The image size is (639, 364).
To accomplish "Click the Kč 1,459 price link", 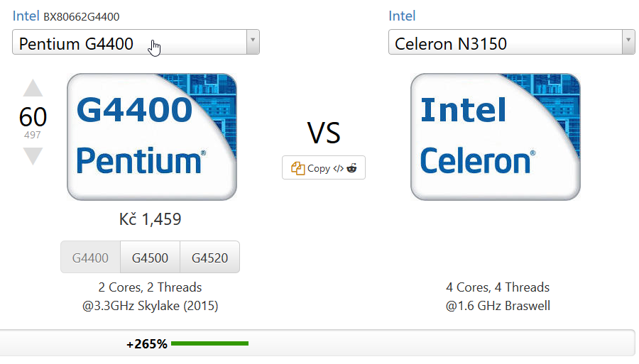I will coord(150,219).
